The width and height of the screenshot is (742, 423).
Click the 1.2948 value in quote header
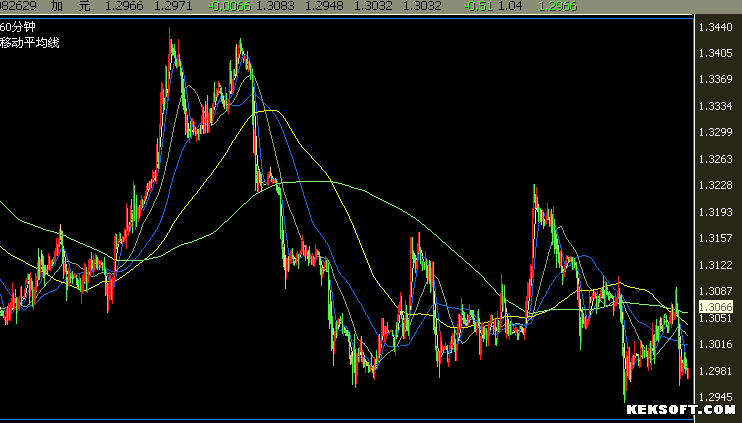click(x=324, y=6)
